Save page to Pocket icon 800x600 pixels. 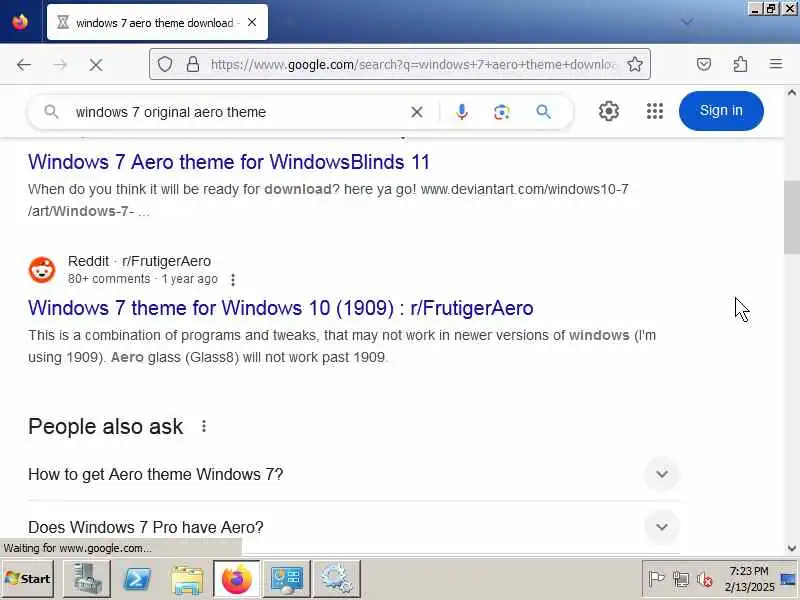(704, 64)
